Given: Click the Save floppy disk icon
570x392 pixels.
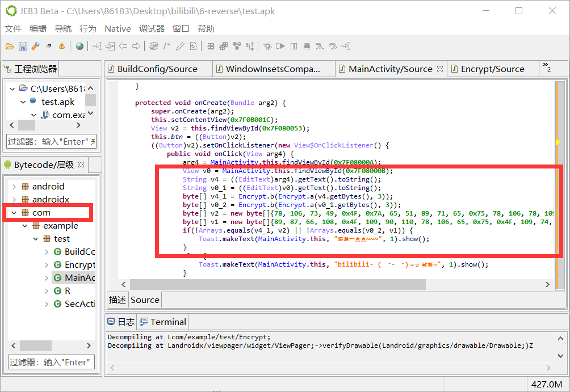Looking at the screenshot, I should tap(23, 46).
